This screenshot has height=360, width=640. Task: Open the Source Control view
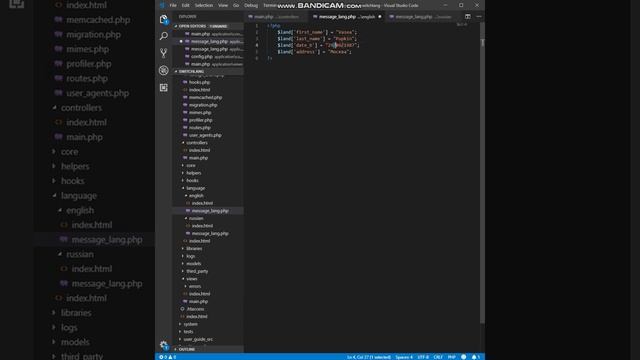[x=164, y=53]
